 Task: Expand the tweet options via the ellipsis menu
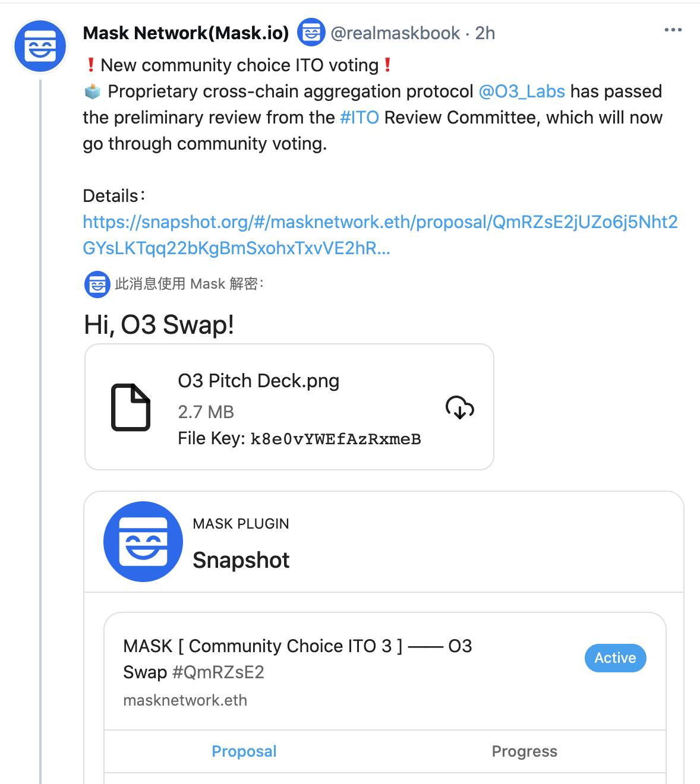[673, 29]
